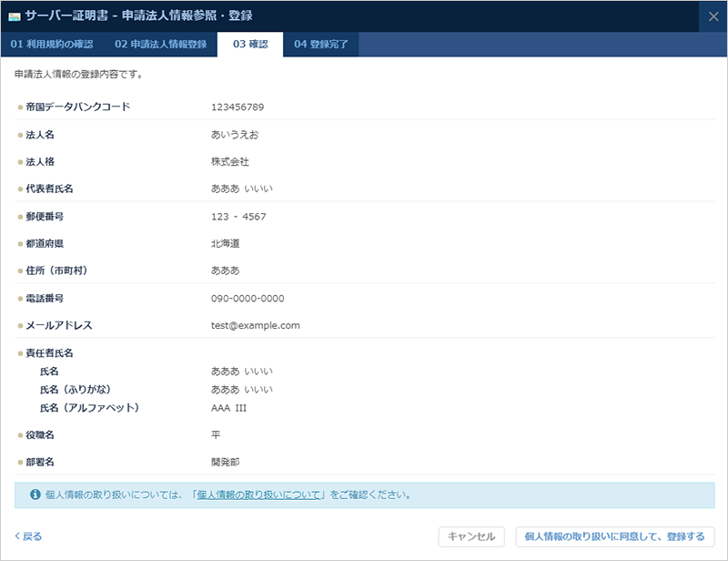Viewport: 728px width, 561px height.
Task: Click 個人情報の取り扱いに同意して、登録する button
Action: pos(617,536)
